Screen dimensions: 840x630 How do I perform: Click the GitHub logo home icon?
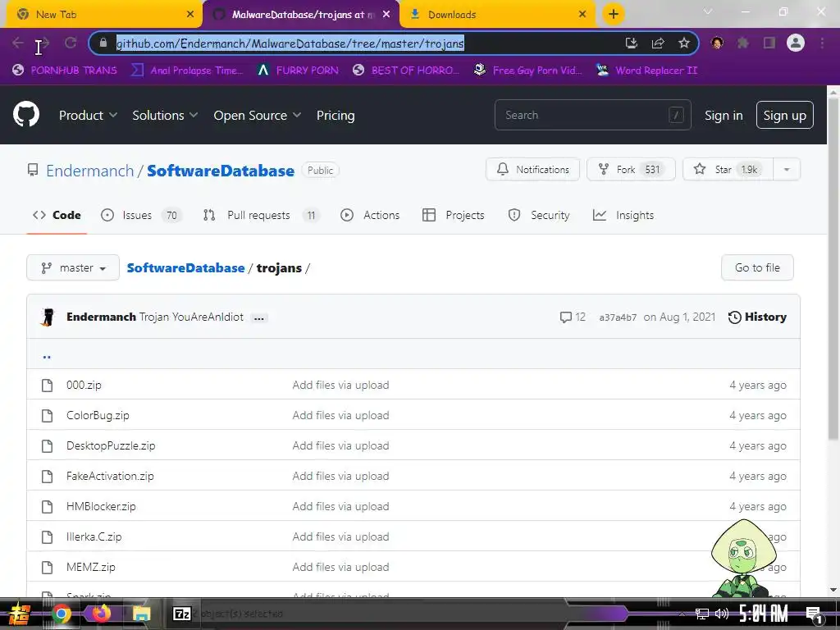click(x=26, y=114)
